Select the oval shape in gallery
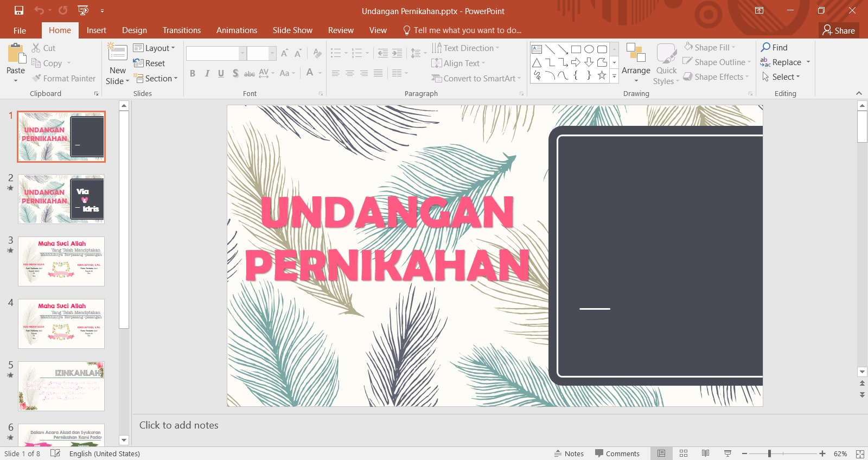The image size is (868, 460). (589, 49)
